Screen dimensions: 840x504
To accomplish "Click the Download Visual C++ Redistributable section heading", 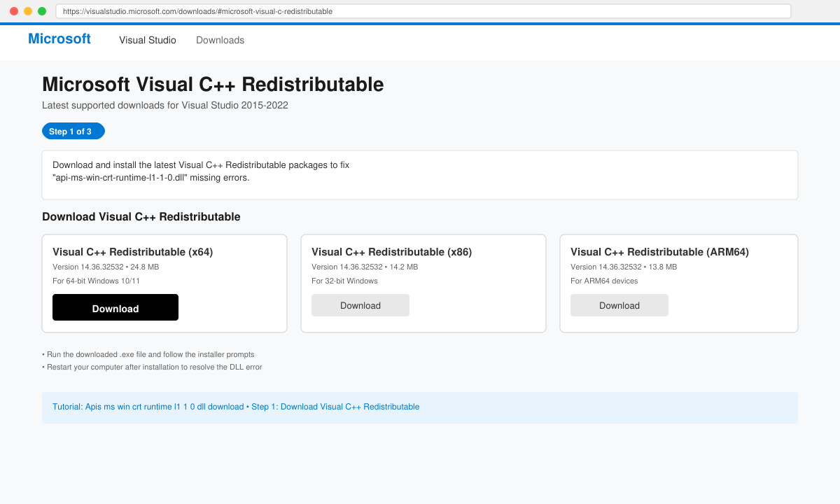I will pyautogui.click(x=141, y=217).
